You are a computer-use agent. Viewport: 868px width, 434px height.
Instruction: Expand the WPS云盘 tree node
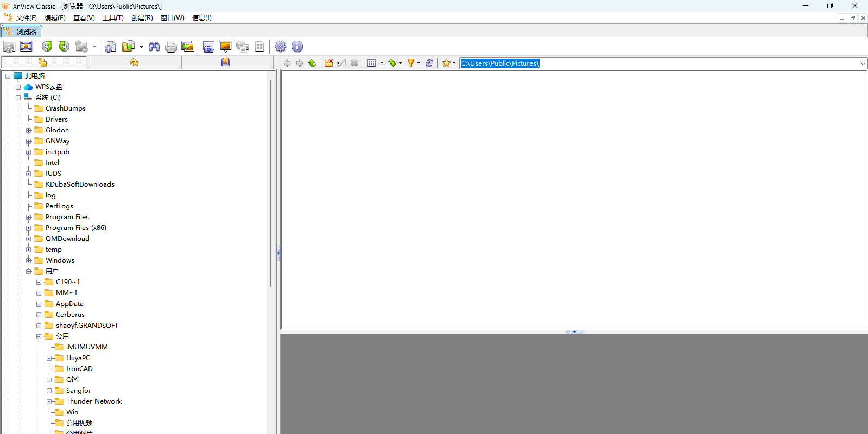(18, 87)
